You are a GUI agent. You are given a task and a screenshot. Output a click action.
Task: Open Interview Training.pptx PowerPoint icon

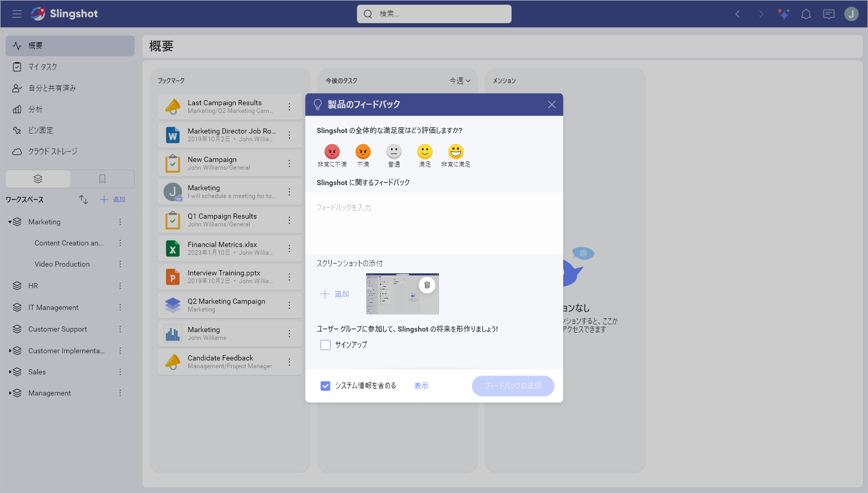click(173, 277)
